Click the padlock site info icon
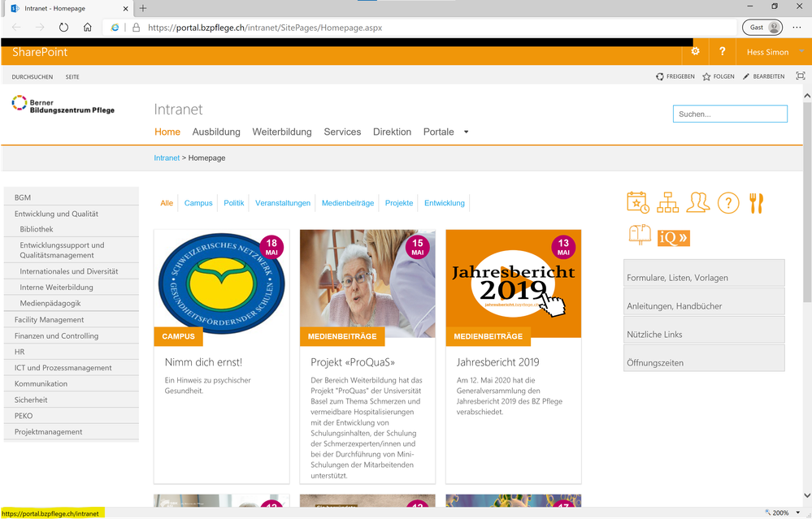The width and height of the screenshot is (812, 519). [137, 28]
